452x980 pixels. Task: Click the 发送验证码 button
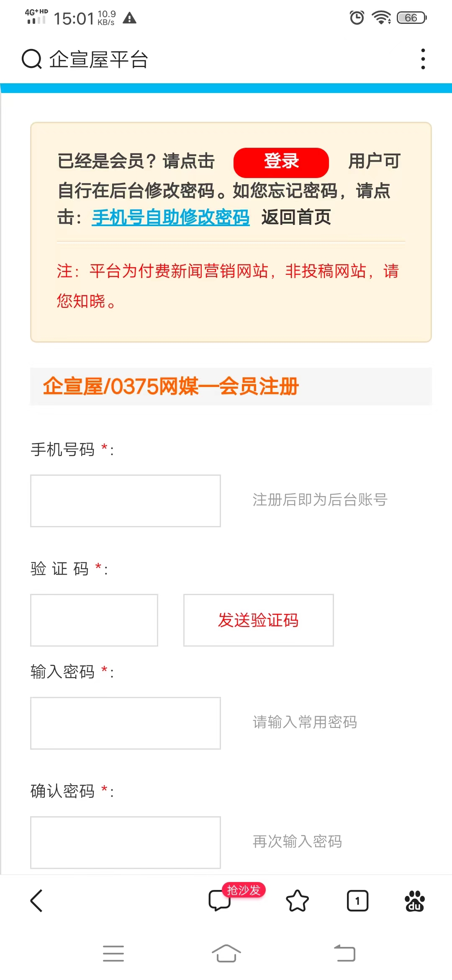[x=259, y=620]
